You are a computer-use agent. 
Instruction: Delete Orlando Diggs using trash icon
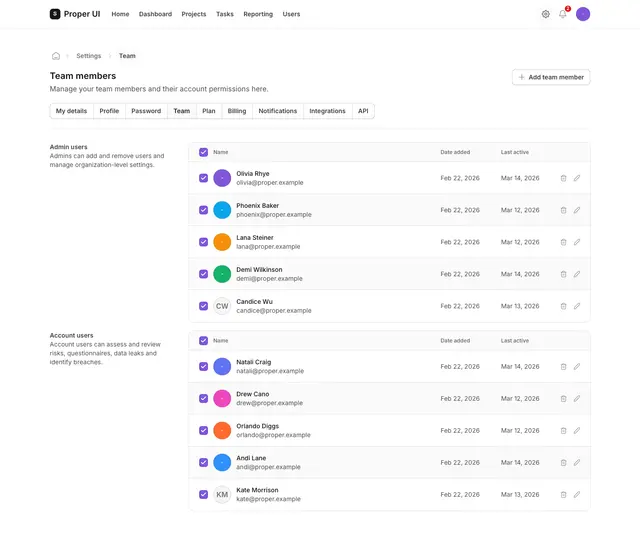tap(563, 431)
